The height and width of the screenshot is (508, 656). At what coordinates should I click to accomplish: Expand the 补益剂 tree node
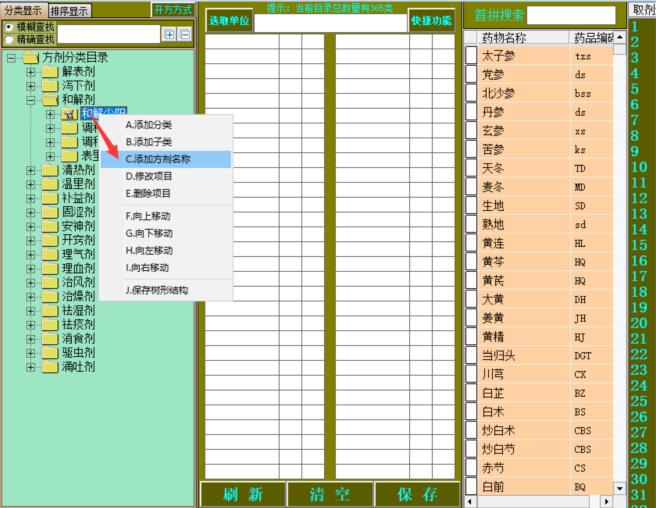(x=31, y=198)
